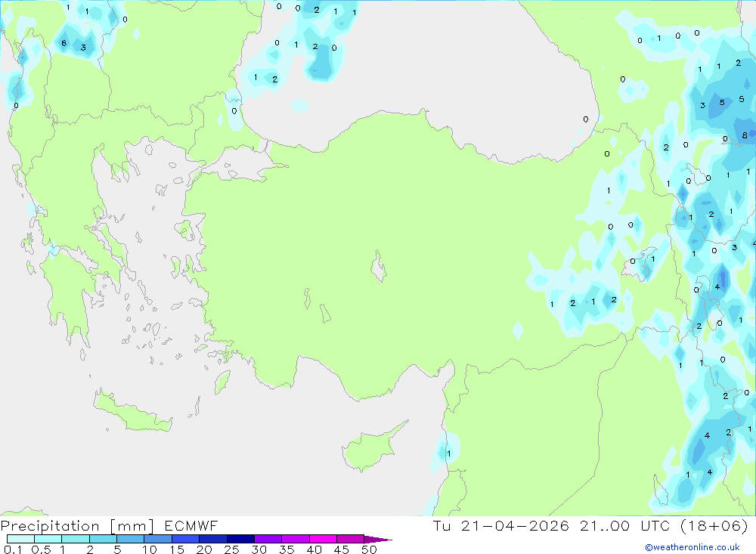Click the 20–25 mm dark blue legend swatch
This screenshot has width=756, height=554.
[213, 539]
